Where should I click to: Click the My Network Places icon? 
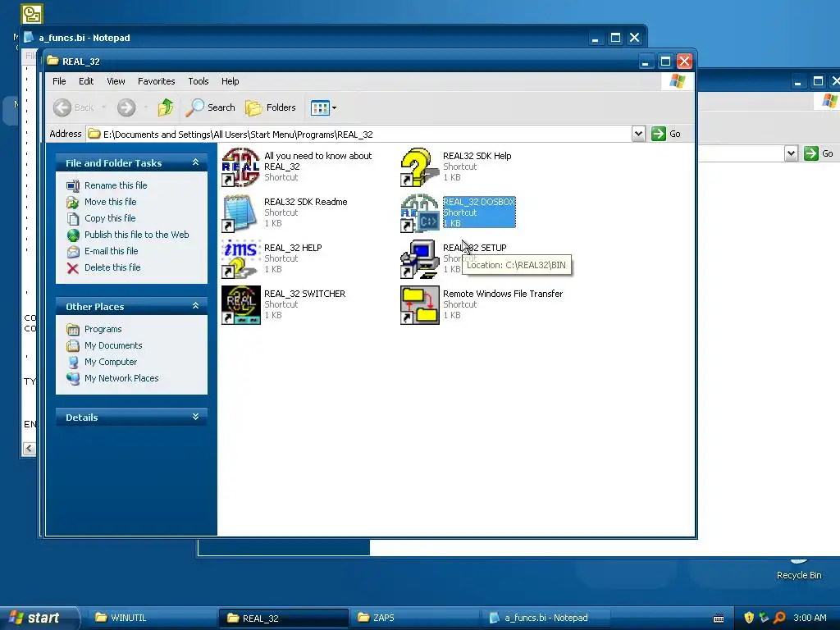pos(73,379)
